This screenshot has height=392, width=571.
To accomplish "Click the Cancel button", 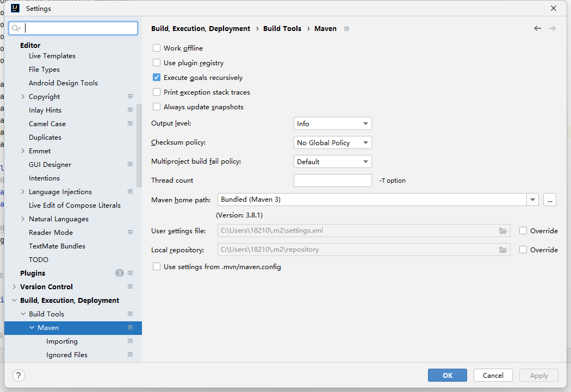I will click(x=493, y=375).
